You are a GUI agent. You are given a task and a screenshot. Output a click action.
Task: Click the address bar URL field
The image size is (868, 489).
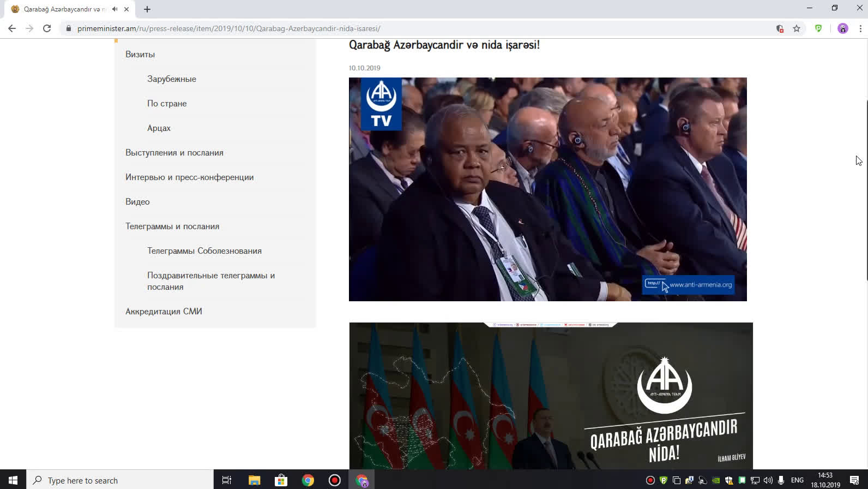click(x=382, y=28)
